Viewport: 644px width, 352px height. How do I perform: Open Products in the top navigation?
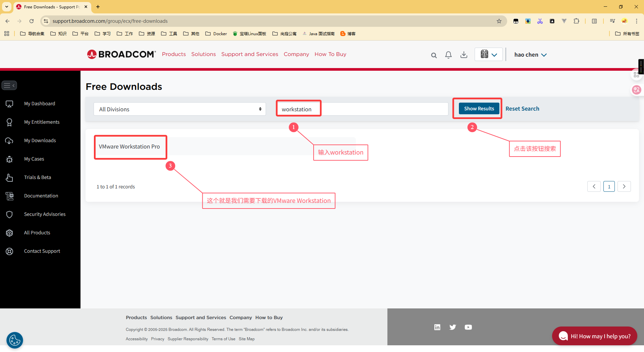coord(173,54)
